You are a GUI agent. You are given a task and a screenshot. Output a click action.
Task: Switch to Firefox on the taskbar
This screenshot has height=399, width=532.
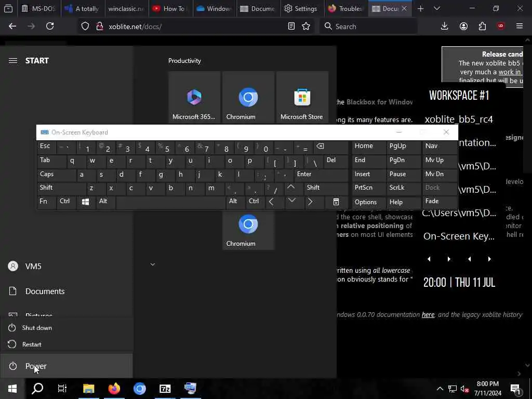(x=114, y=389)
